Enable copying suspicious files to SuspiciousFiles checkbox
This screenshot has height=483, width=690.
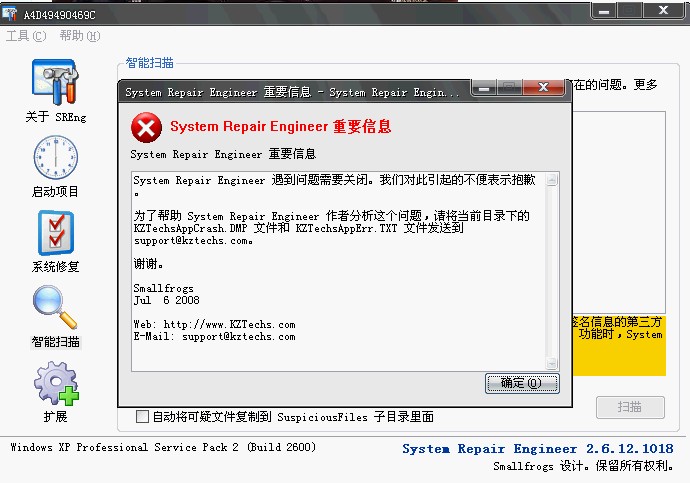[x=142, y=416]
